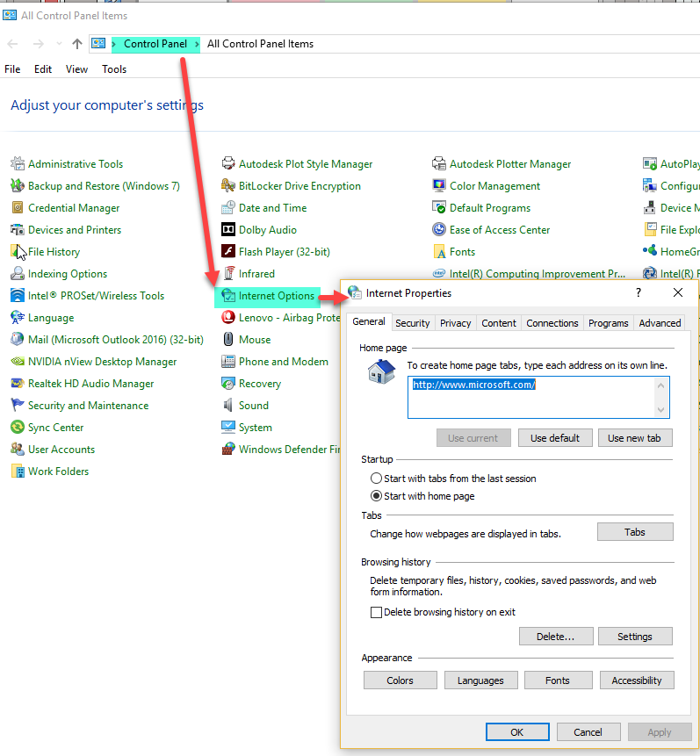Open BitLocker Drive Encryption icon
Screen dimensions: 700x756
click(x=228, y=185)
